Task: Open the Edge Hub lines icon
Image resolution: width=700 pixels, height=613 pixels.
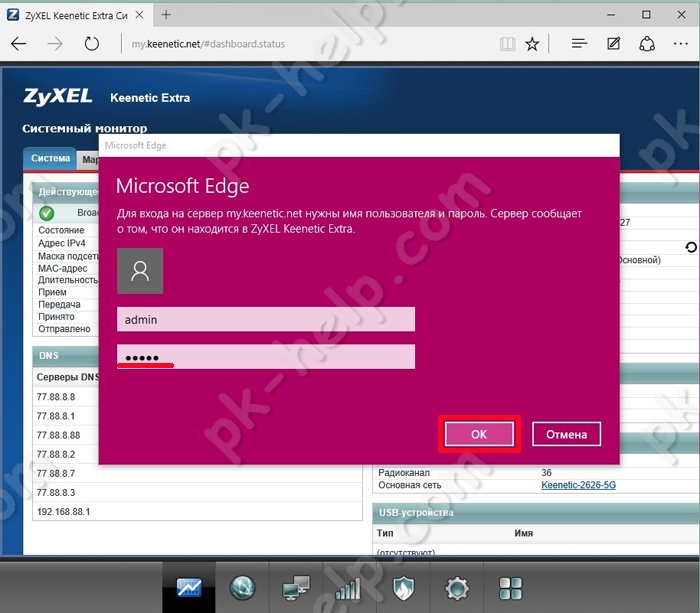Action: pyautogui.click(x=579, y=43)
